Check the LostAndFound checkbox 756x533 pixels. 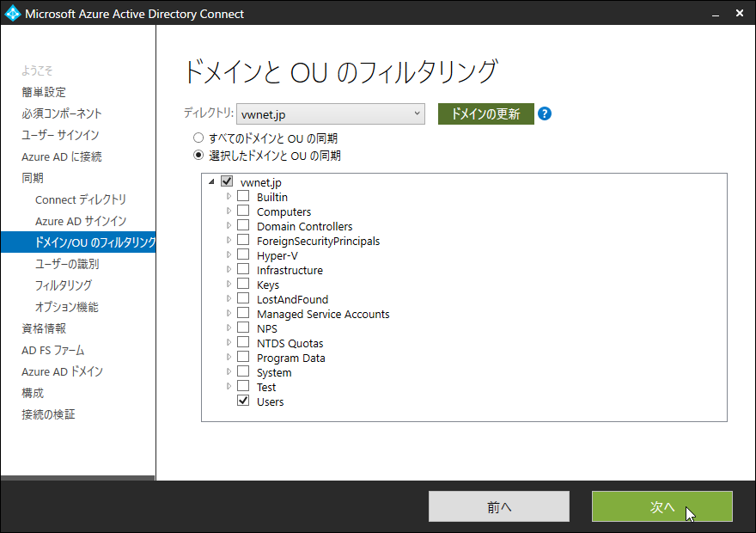point(243,298)
